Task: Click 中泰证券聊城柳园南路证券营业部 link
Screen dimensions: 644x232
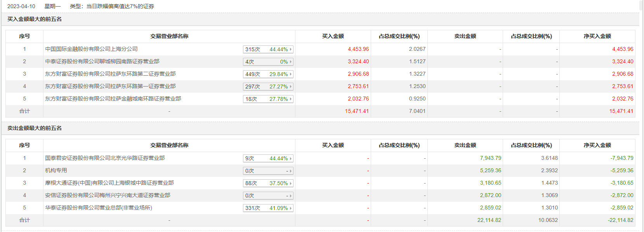Action: coord(102,61)
